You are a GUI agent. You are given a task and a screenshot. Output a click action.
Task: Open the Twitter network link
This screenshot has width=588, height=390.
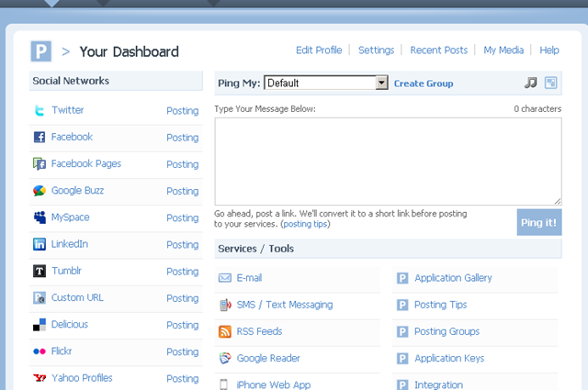tap(67, 110)
